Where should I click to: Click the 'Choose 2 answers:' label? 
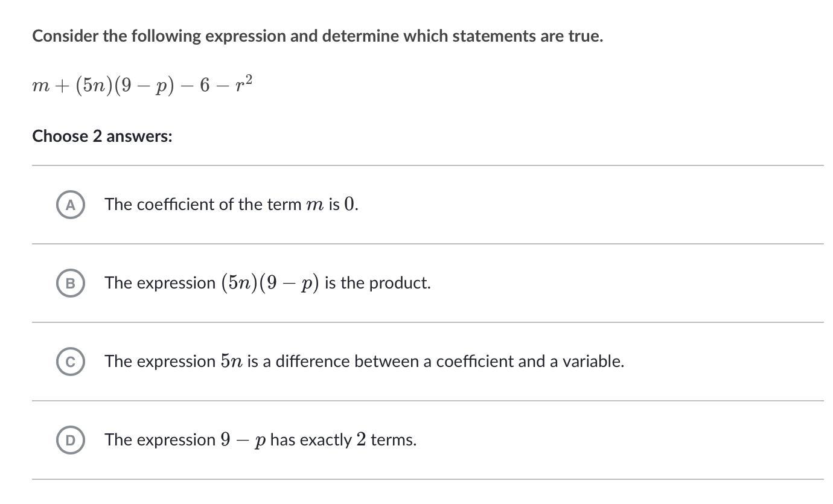pos(102,136)
